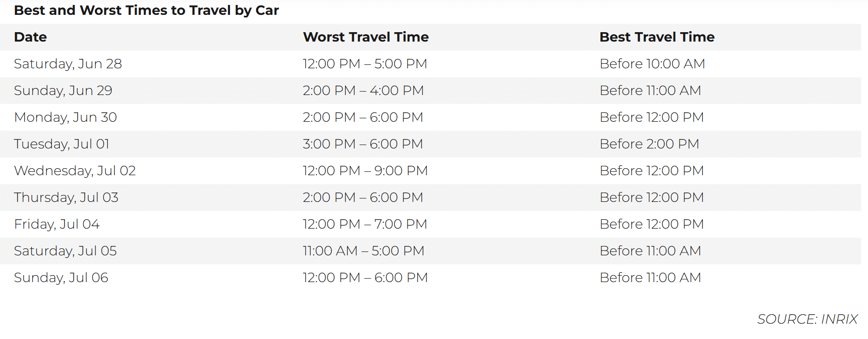Click the Tuesday, Jul 01 date cell
Image resolution: width=868 pixels, height=339 pixels.
pos(62,144)
